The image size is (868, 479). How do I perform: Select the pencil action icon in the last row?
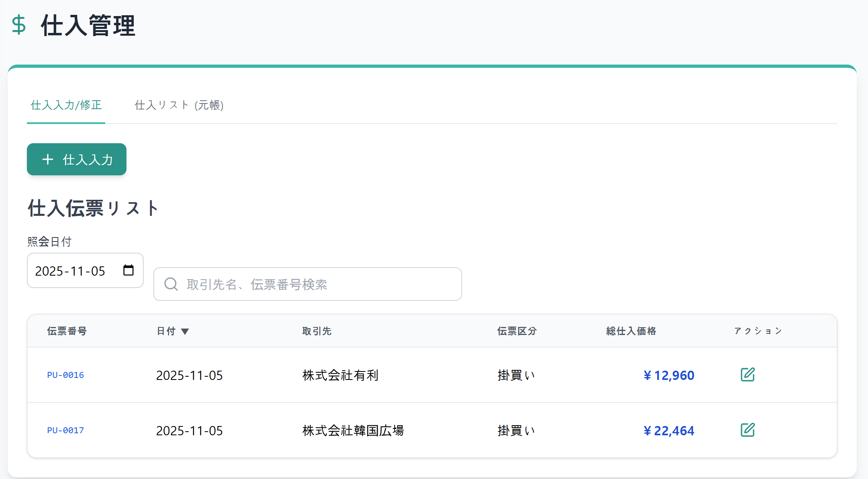click(748, 430)
